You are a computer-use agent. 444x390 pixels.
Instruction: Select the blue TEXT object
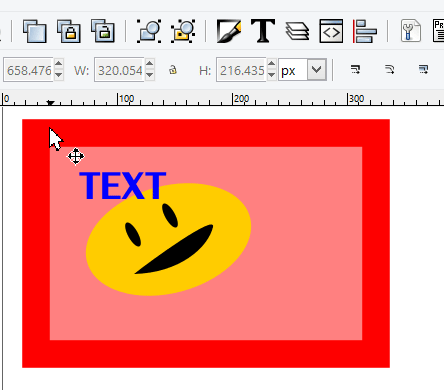tap(122, 185)
